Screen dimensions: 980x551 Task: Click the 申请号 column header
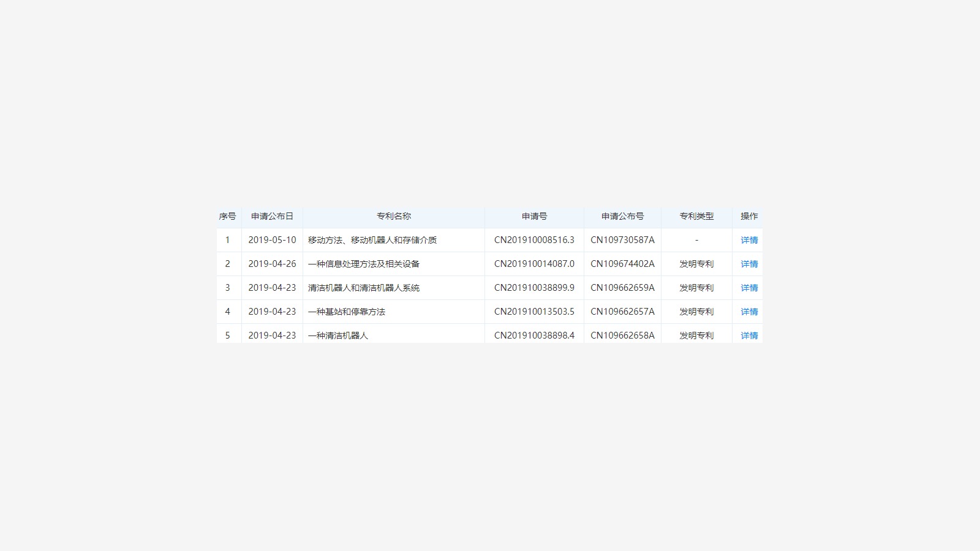[x=534, y=216]
